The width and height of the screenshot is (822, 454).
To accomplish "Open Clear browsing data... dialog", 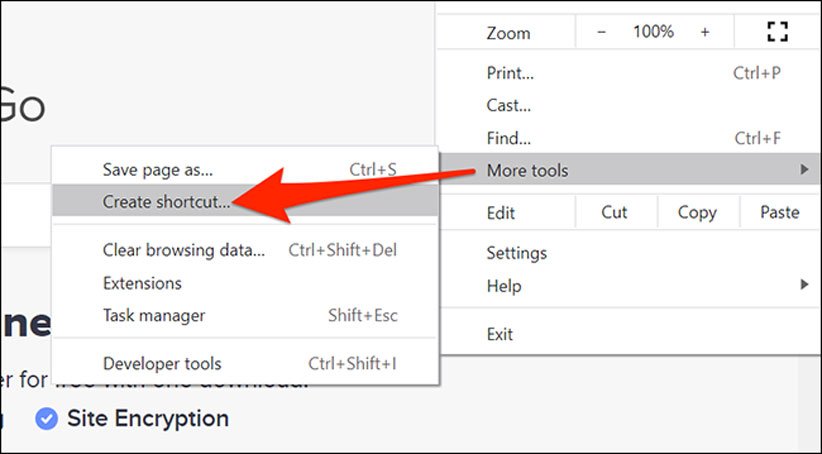I will coord(184,250).
